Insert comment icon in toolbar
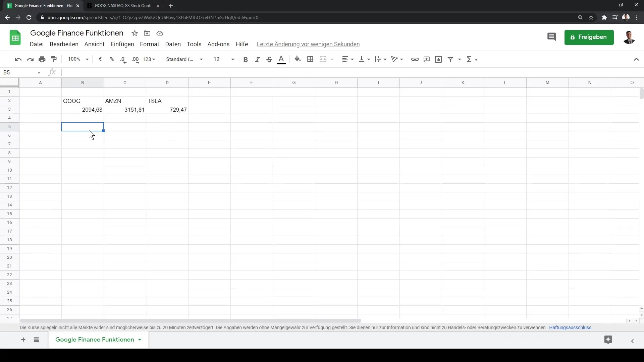This screenshot has height=362, width=644. pos(427,59)
